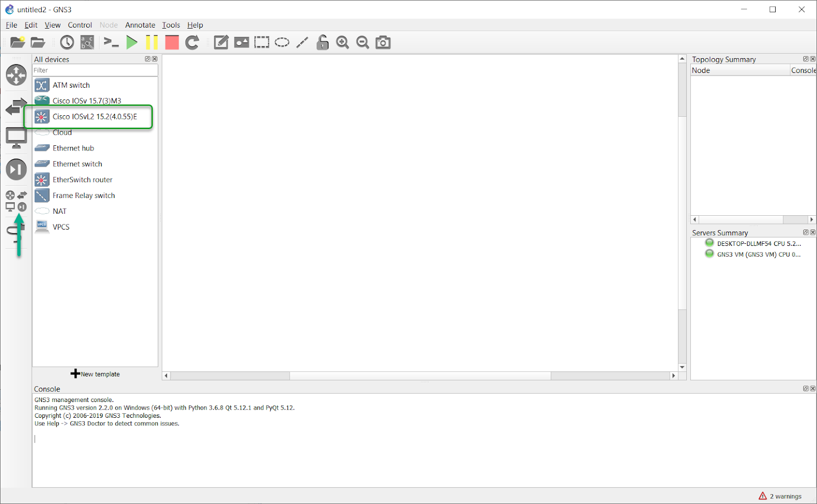Image resolution: width=817 pixels, height=504 pixels.
Task: Open the Control menu
Action: [80, 25]
